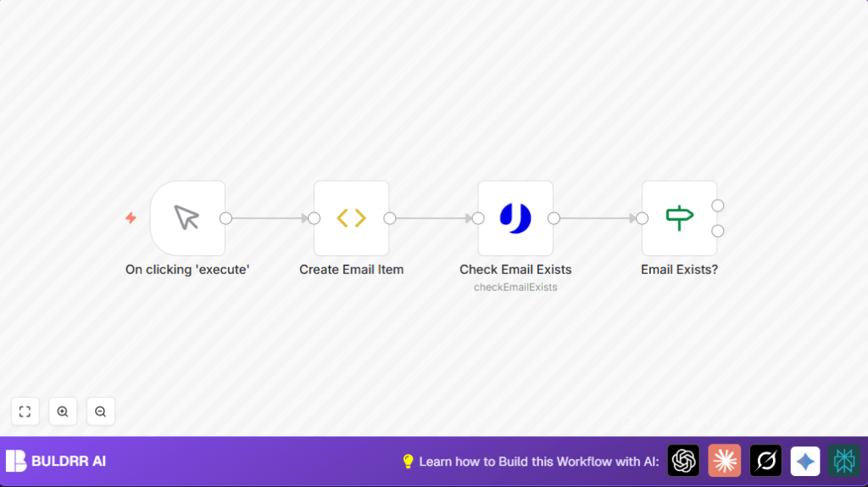Open the ChatGPT icon in footer
This screenshot has height=487, width=868.
[683, 461]
